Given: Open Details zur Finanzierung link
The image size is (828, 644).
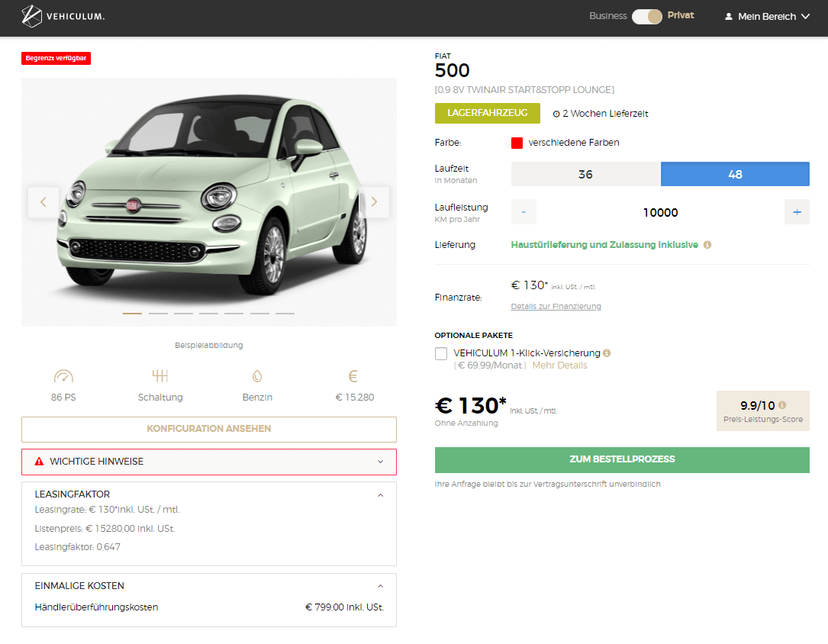Looking at the screenshot, I should 556,306.
